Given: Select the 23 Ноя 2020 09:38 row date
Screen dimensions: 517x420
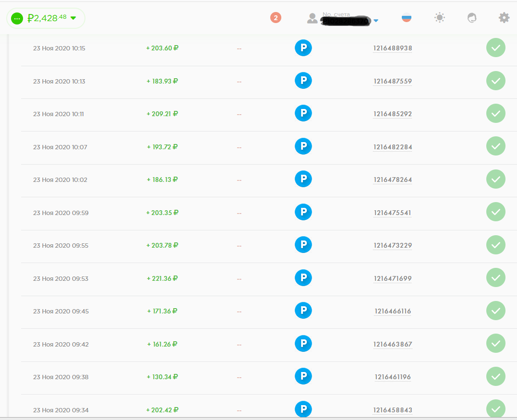Looking at the screenshot, I should [x=60, y=377].
